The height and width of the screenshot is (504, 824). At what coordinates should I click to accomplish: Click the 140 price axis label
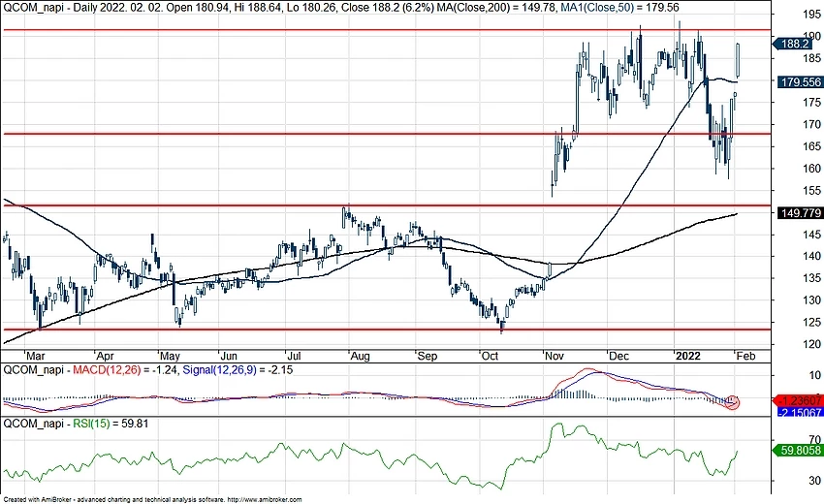click(812, 257)
